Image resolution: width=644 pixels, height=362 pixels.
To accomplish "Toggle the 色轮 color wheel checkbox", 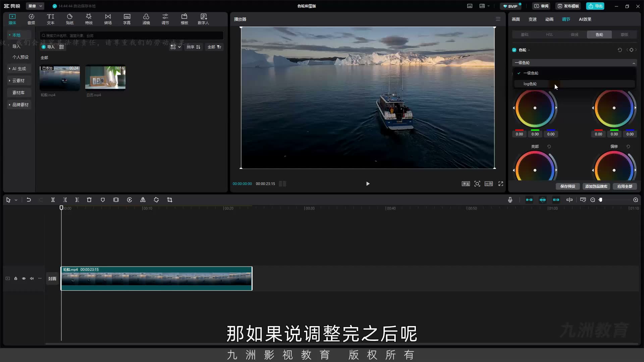I will 514,50.
